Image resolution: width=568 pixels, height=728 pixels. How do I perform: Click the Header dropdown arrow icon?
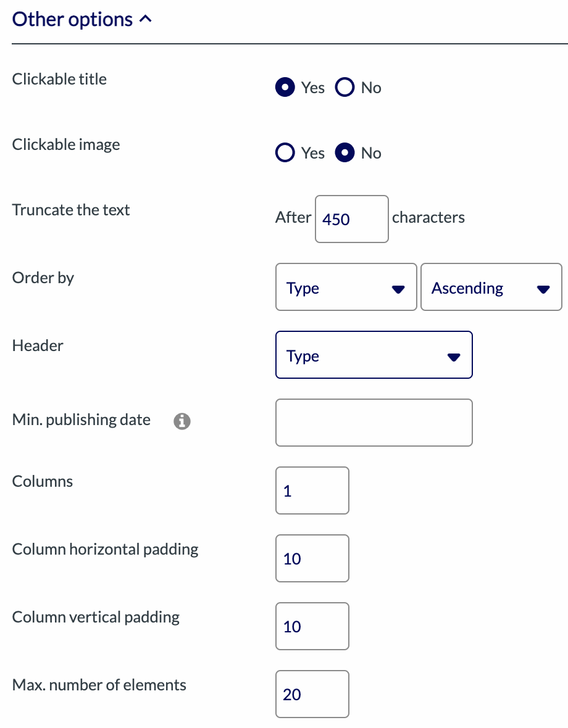point(454,357)
